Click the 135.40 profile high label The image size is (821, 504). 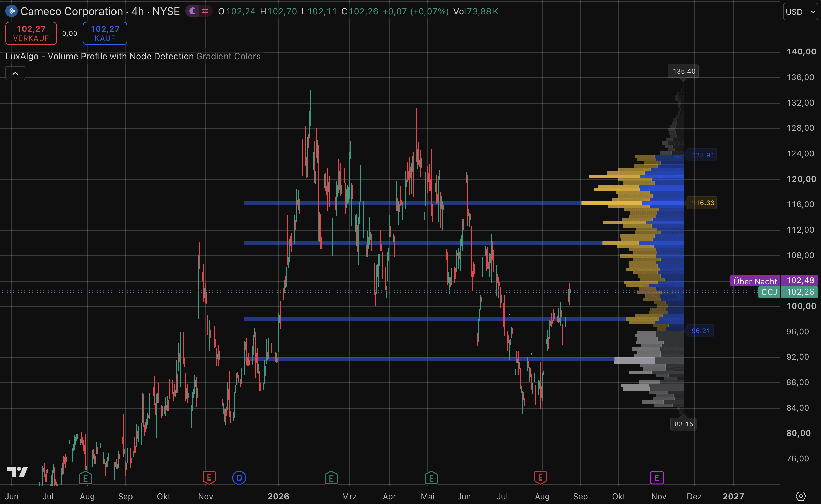684,71
